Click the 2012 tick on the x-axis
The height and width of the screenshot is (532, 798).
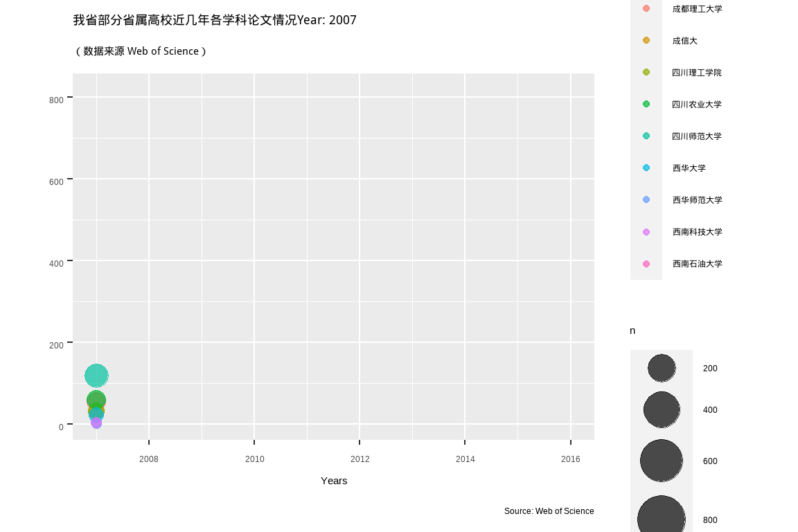pyautogui.click(x=360, y=459)
